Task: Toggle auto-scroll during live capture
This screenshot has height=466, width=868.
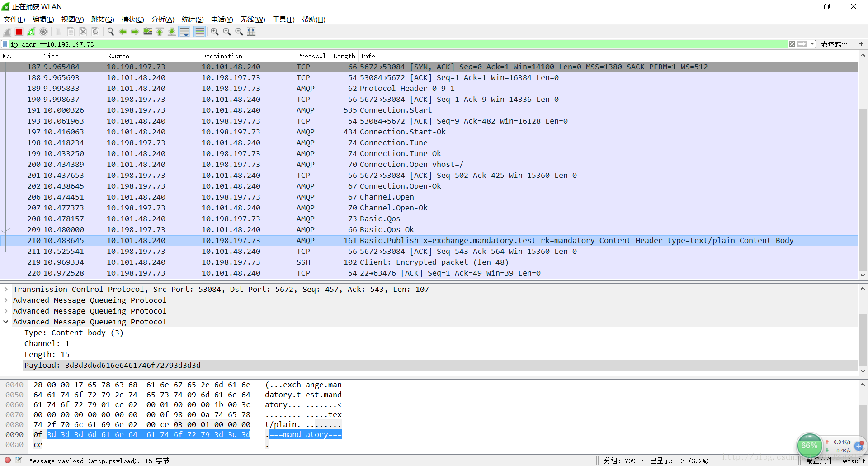Action: pos(184,32)
